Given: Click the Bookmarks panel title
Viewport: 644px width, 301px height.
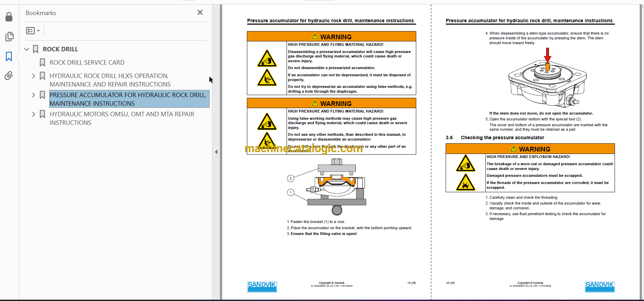Looking at the screenshot, I should coord(41,13).
